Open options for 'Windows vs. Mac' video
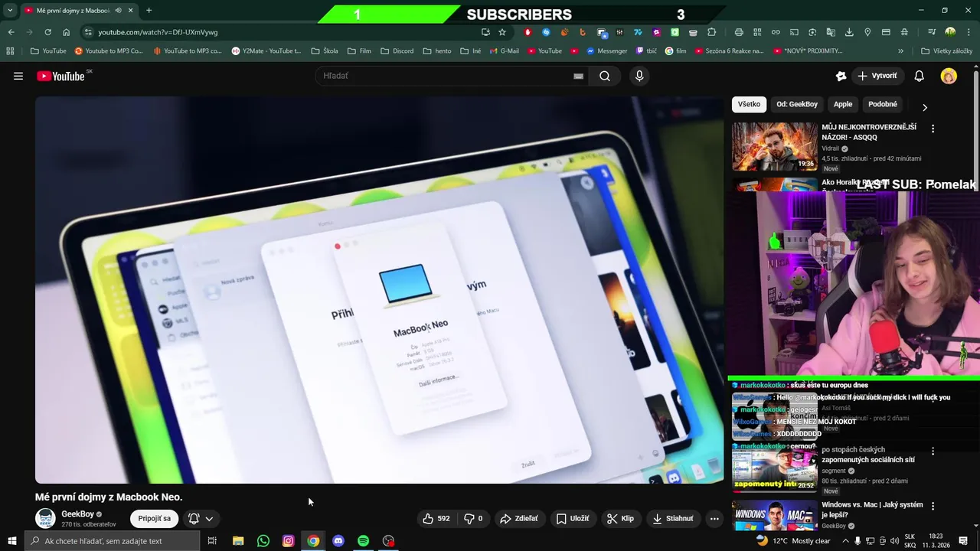This screenshot has height=551, width=980. click(x=933, y=507)
